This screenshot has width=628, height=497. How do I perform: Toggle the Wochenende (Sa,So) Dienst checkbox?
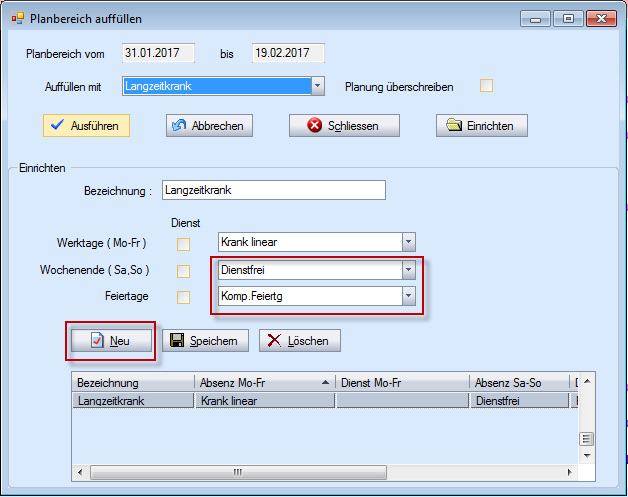point(183,271)
